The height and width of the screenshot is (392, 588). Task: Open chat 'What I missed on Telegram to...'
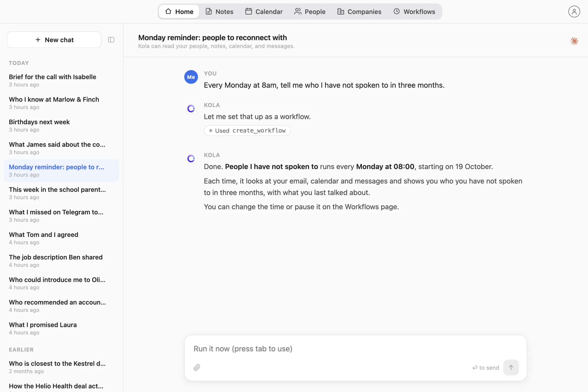[61, 216]
